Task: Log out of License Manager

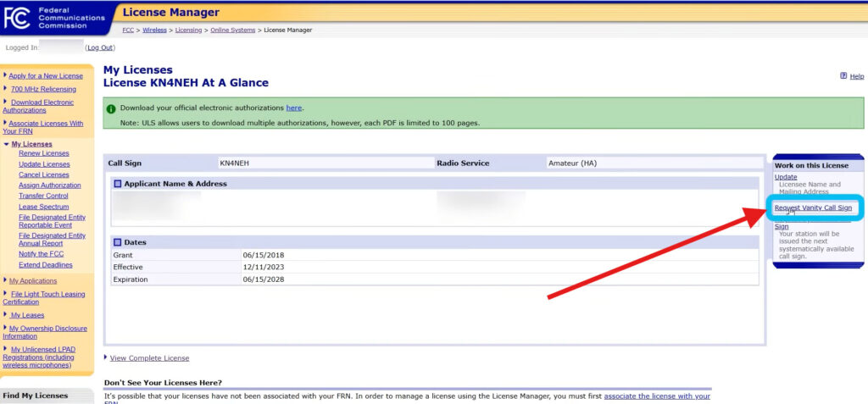Action: (100, 47)
